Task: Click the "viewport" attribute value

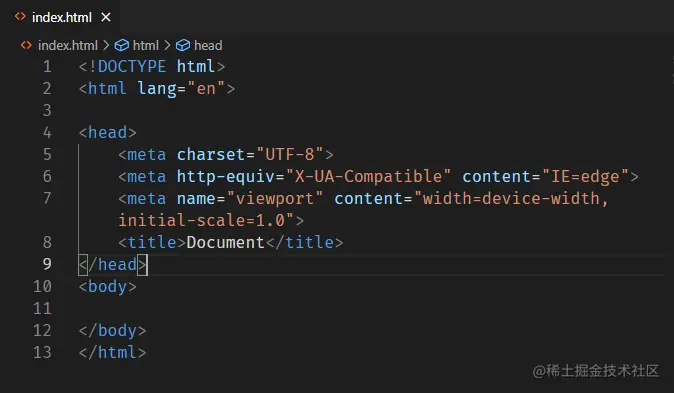Action: point(275,198)
